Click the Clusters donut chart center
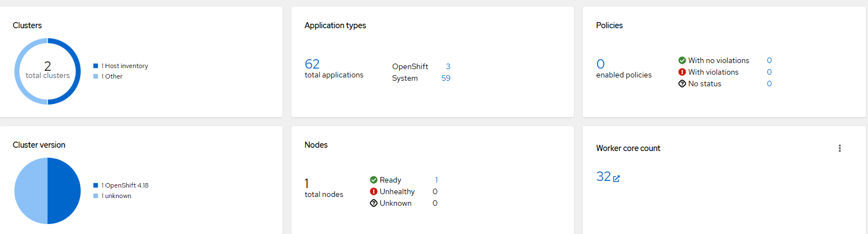Screen dimensions: 868x234 click(x=48, y=71)
